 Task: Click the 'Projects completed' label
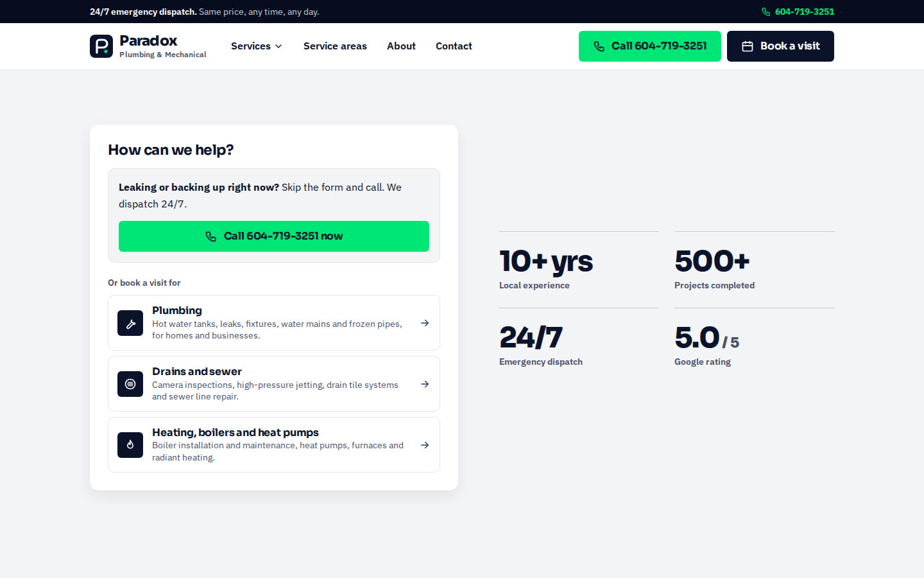pos(714,285)
